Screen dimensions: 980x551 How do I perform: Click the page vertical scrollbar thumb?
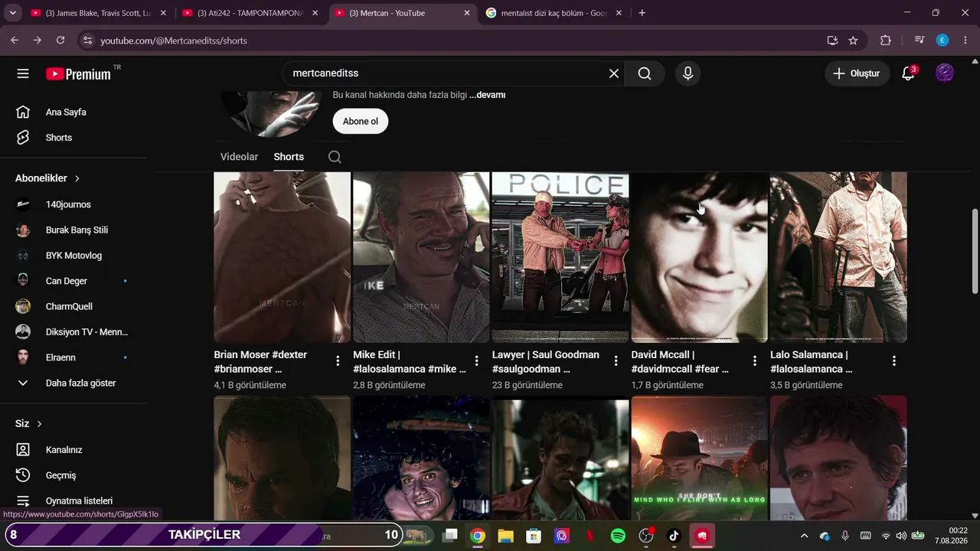(x=975, y=250)
